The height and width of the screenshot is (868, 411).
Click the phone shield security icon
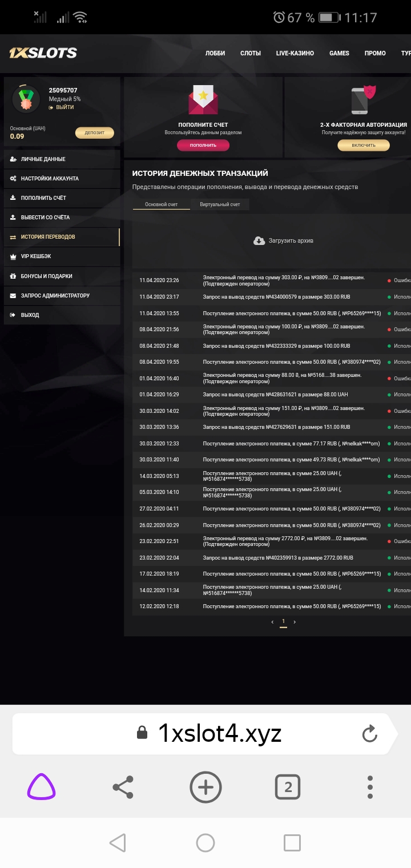pyautogui.click(x=364, y=99)
